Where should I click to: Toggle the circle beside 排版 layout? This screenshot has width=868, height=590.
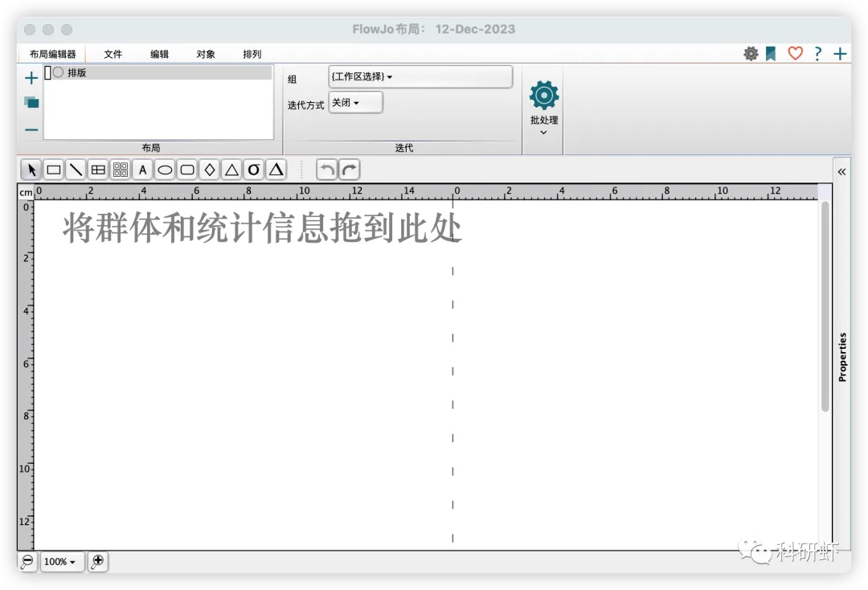[58, 72]
